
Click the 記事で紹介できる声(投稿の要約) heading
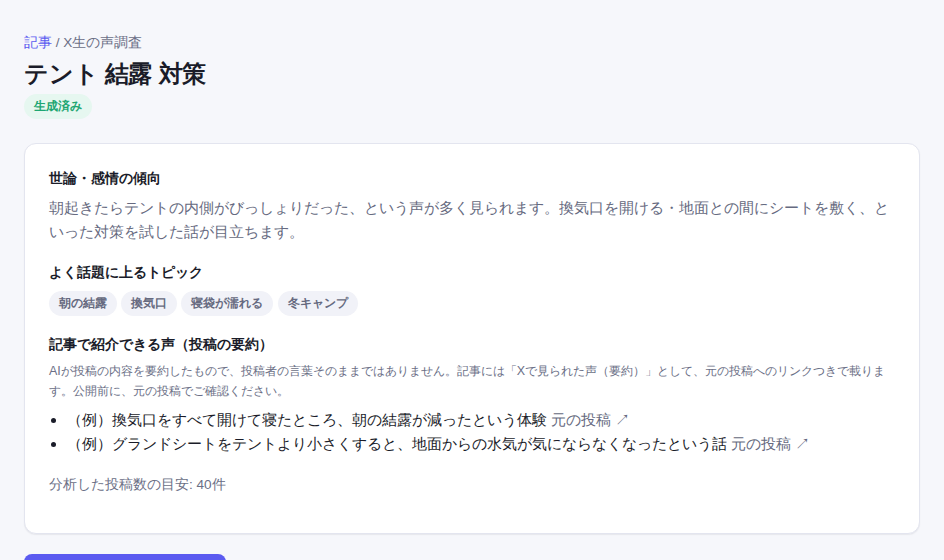point(157,344)
